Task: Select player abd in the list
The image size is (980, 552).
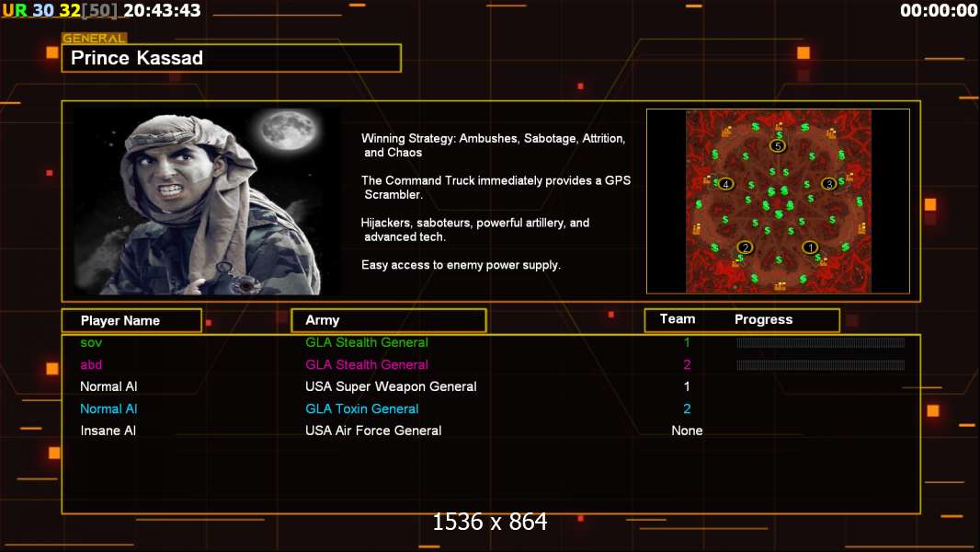Action: tap(91, 364)
